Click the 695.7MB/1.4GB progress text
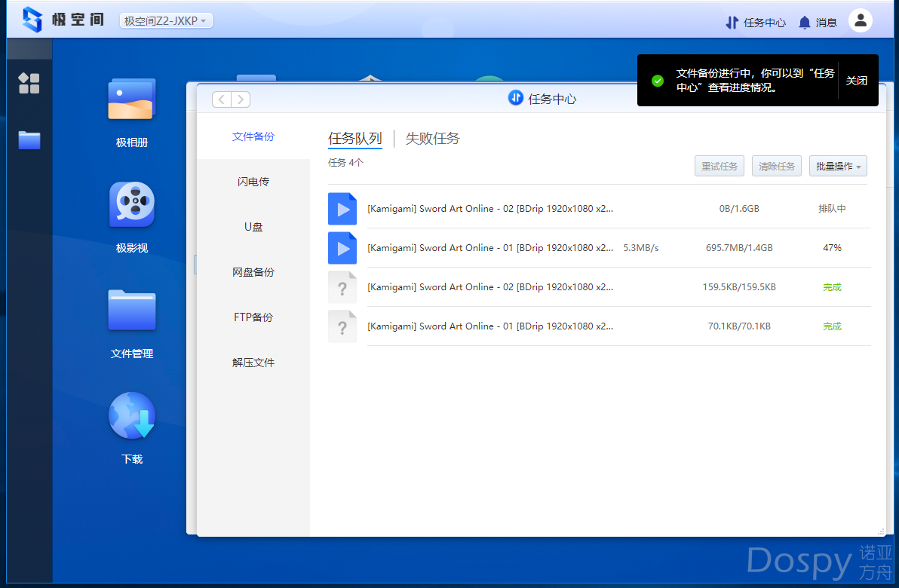The height and width of the screenshot is (588, 899). click(739, 247)
